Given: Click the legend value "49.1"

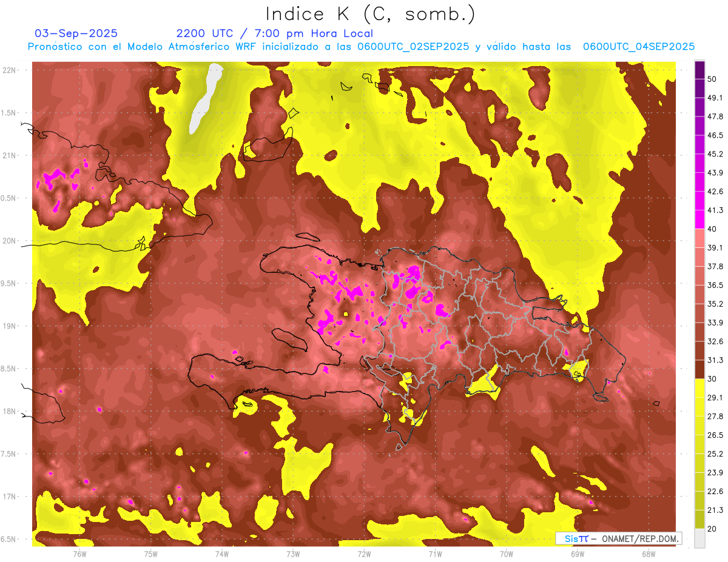Looking at the screenshot, I should coord(715,98).
